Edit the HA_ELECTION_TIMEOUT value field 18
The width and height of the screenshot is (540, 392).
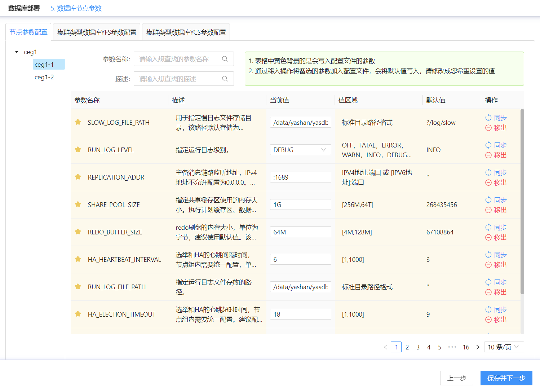pos(300,314)
